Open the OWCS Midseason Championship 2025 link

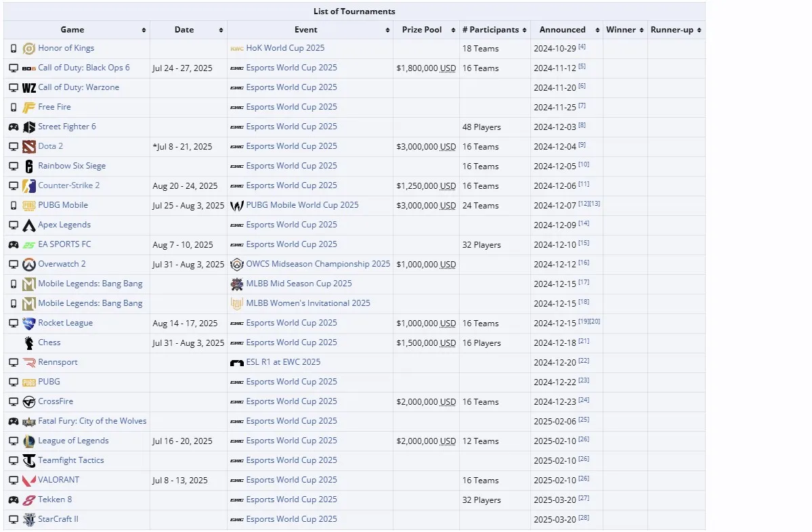[318, 264]
